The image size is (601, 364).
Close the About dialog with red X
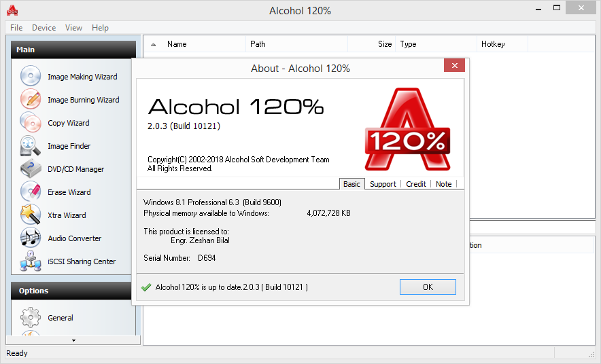(455, 65)
